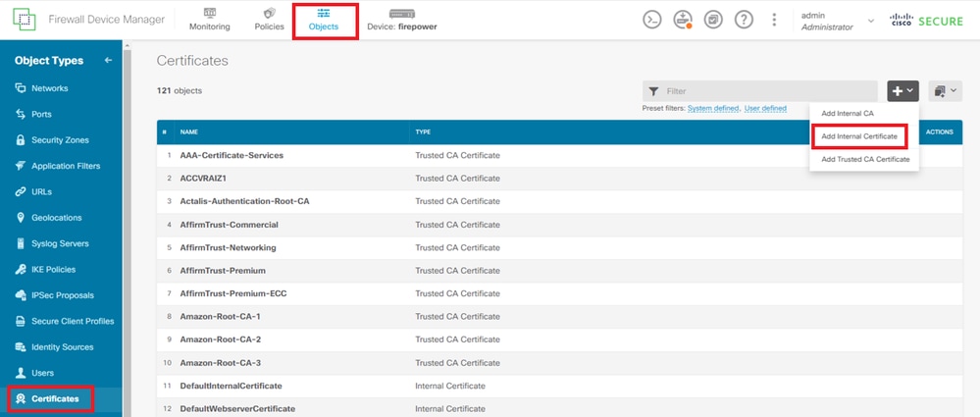
Task: Select the Amazon-Root-CA-1 row
Action: pyautogui.click(x=559, y=316)
